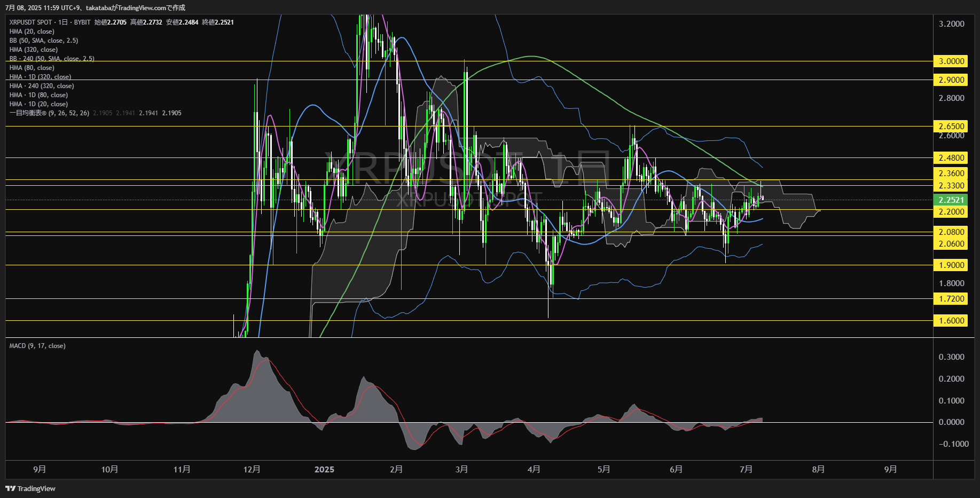Click the 4月 time axis label
Viewport: 980px width, 498px height.
click(x=534, y=470)
